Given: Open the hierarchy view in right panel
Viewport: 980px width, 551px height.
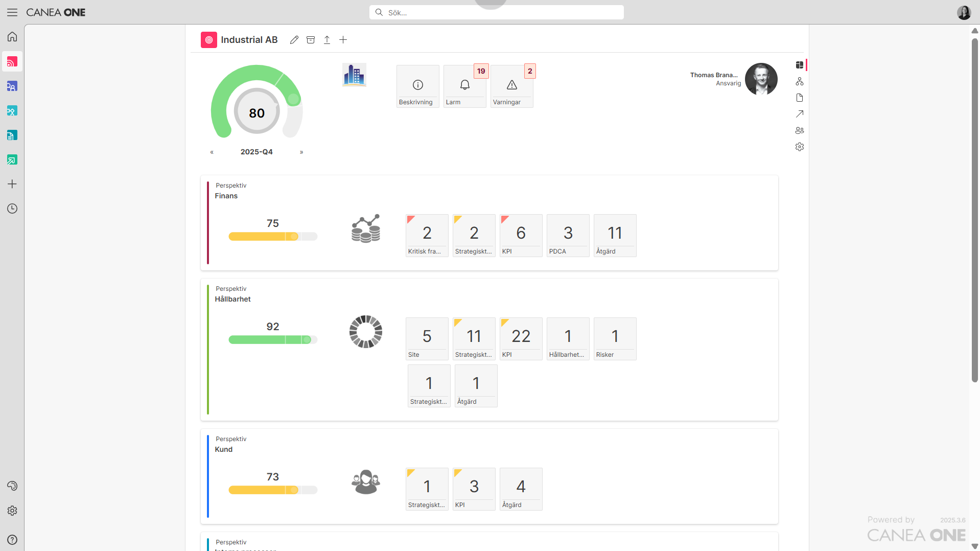Looking at the screenshot, I should coord(800,81).
